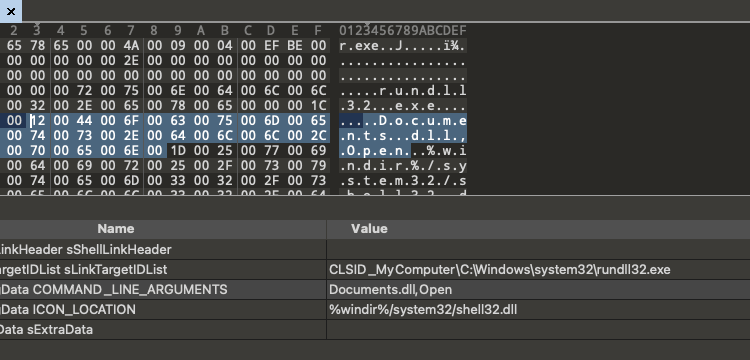
Task: Click ASCII text '.3.2...e.x.e....'
Action: click(x=403, y=106)
